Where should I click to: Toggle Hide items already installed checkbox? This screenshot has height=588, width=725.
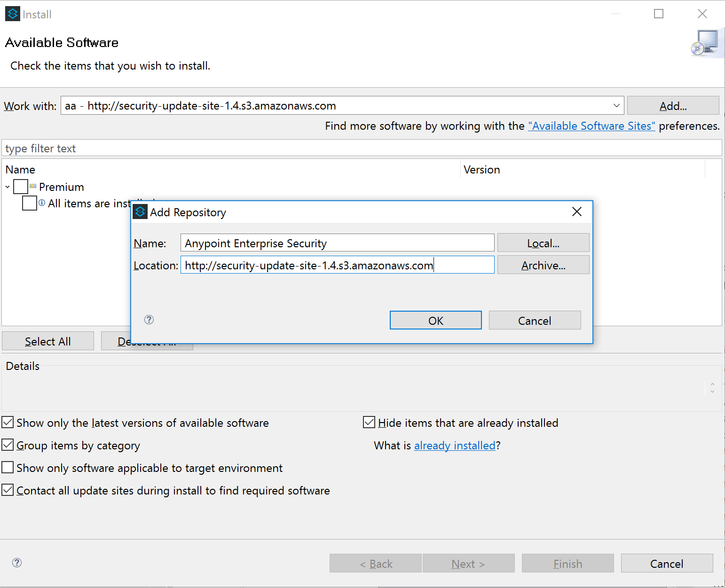[x=369, y=423]
